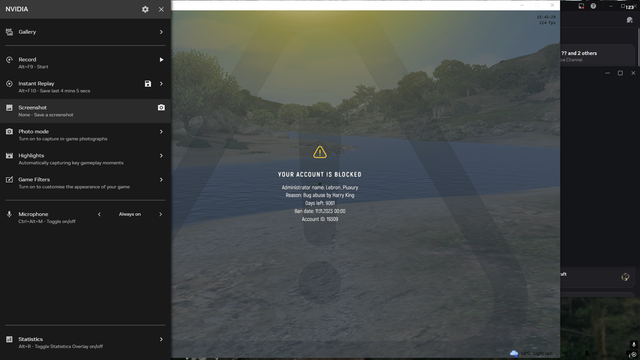Close the inner Discord pop-out window

(633, 73)
